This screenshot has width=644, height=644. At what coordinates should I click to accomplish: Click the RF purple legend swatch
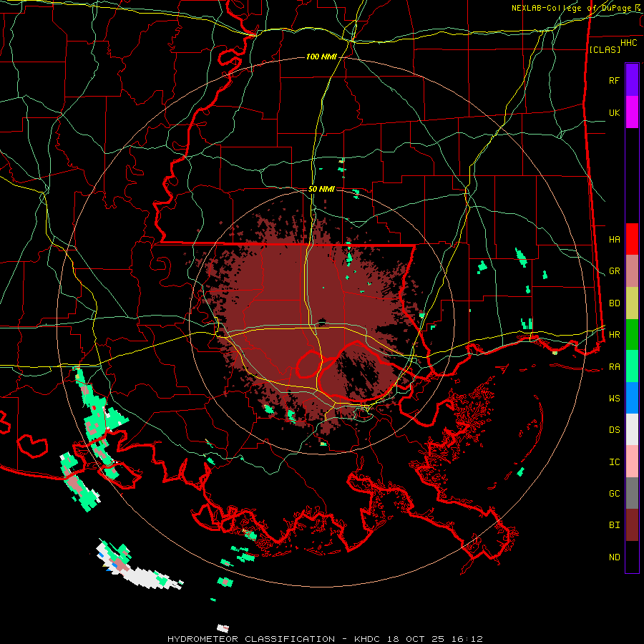[632, 80]
